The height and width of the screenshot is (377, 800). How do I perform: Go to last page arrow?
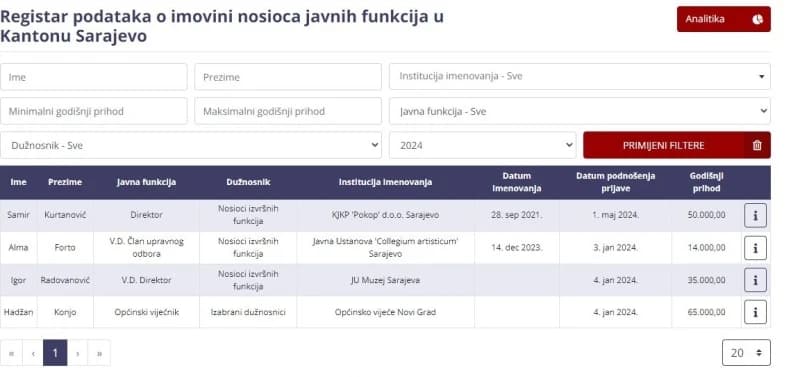click(x=99, y=353)
